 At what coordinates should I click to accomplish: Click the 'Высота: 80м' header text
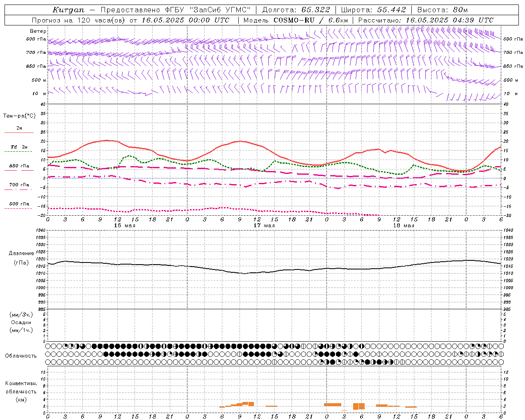coord(442,10)
